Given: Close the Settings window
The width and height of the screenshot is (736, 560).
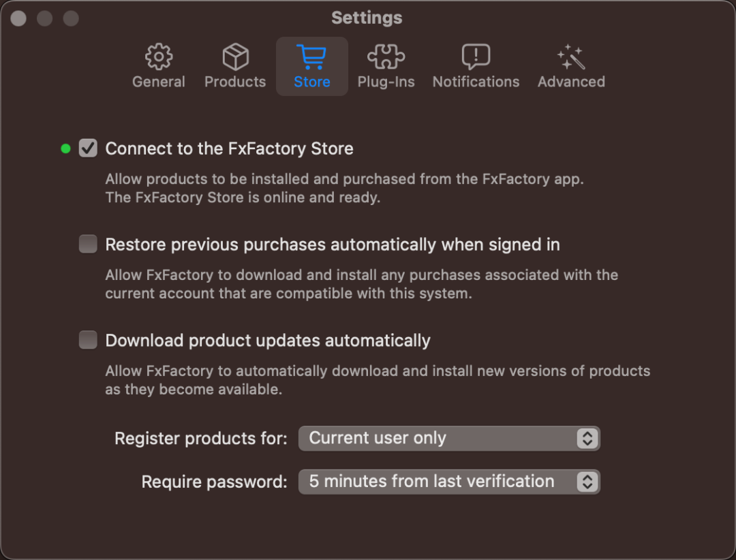Looking at the screenshot, I should 18,18.
